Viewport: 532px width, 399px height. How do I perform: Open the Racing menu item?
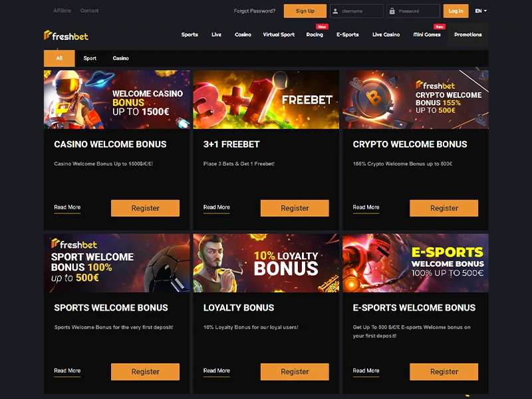click(x=315, y=35)
